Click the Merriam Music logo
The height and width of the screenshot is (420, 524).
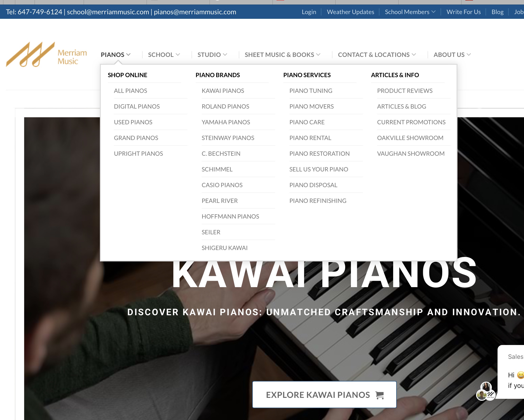(46, 54)
